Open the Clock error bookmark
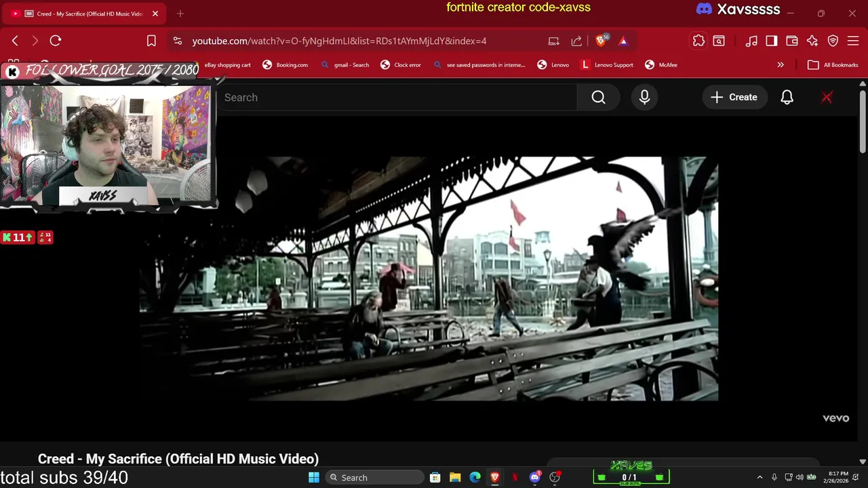Image resolution: width=868 pixels, height=488 pixels. (401, 65)
